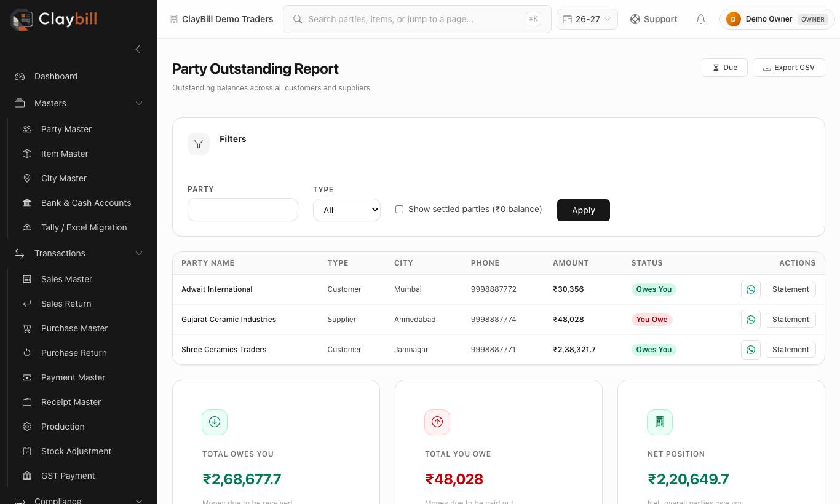Click the Demo Owner avatar icon
840x504 pixels.
733,19
